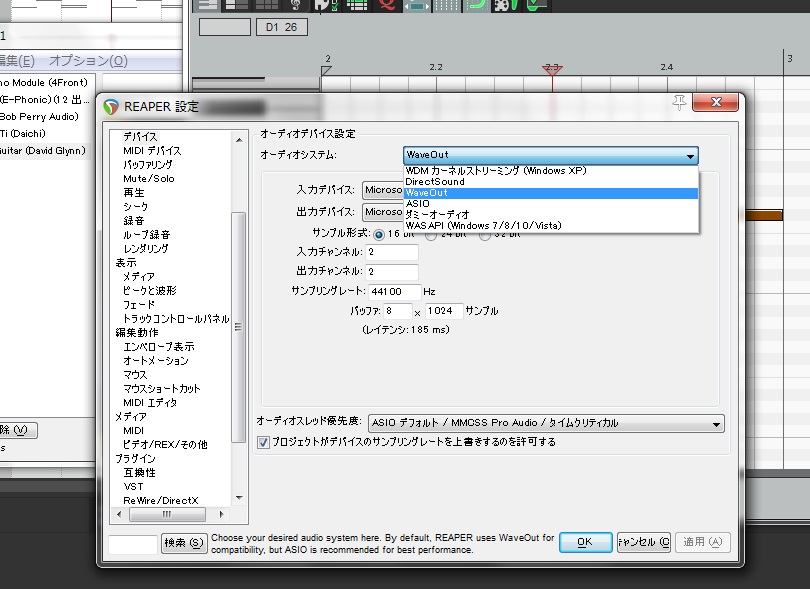
Task: Click settings tree scroll up arrow
Action: (239, 140)
